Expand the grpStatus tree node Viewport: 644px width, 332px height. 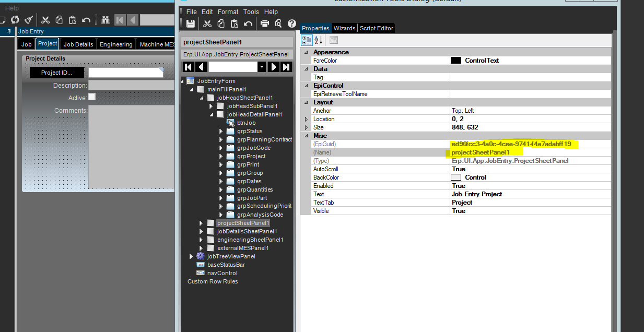coord(221,132)
